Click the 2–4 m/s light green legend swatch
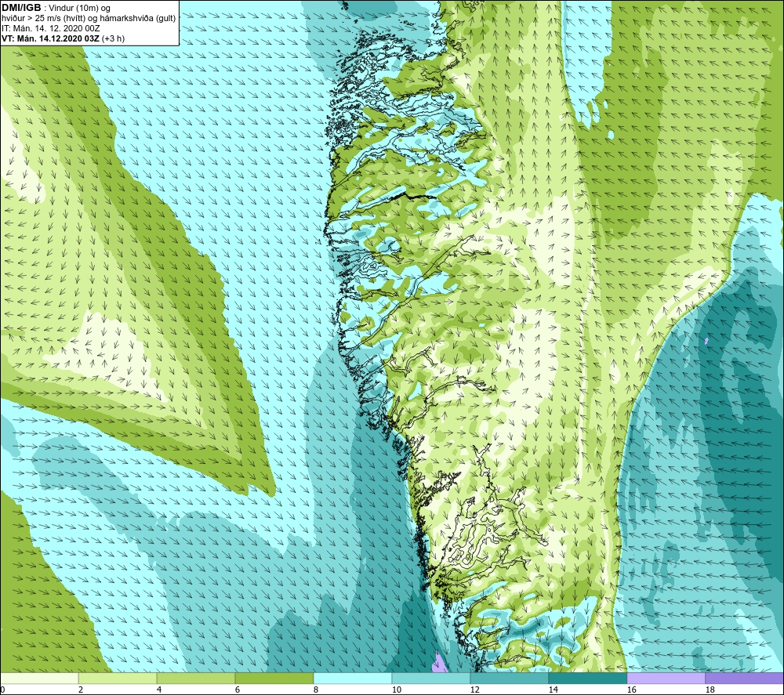Viewport: 784px width, 695px height. (x=118, y=678)
